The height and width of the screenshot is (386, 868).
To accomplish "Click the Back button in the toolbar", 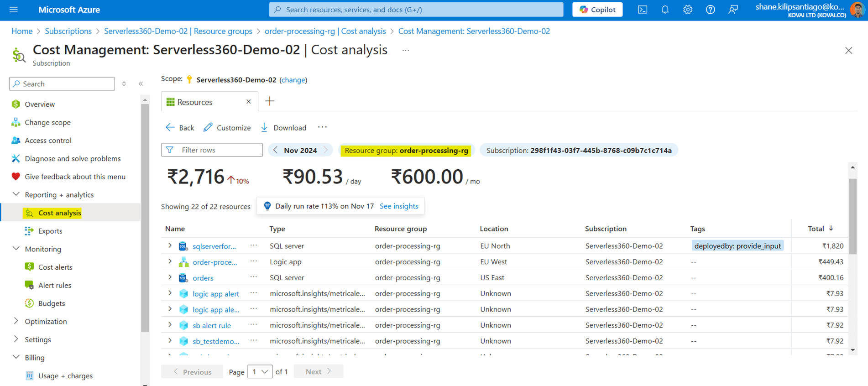I will tap(180, 128).
